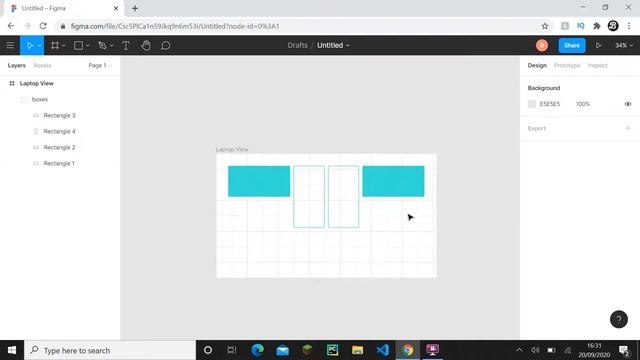Screen dimensions: 640x360
Task: Select the Comment tool
Action: coord(165,45)
